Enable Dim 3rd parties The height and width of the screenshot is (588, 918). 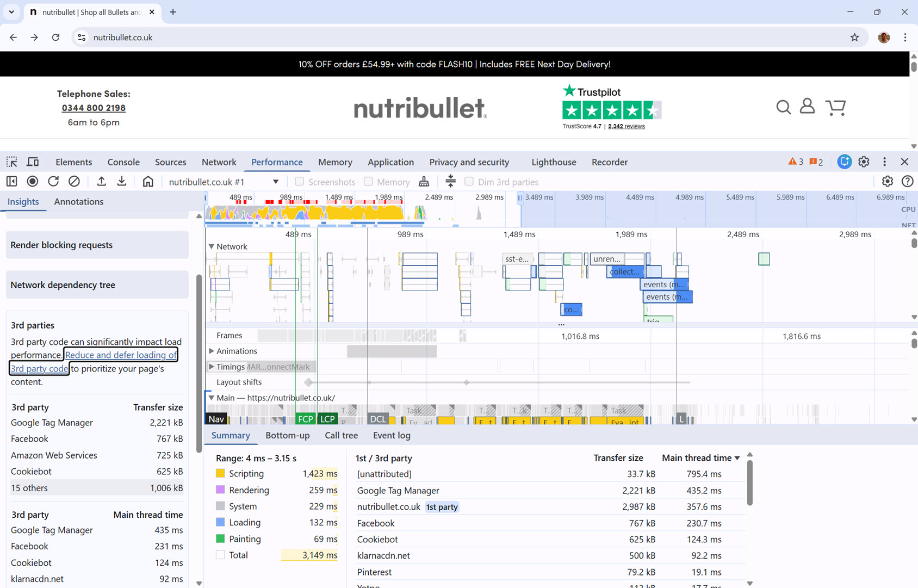(x=468, y=181)
